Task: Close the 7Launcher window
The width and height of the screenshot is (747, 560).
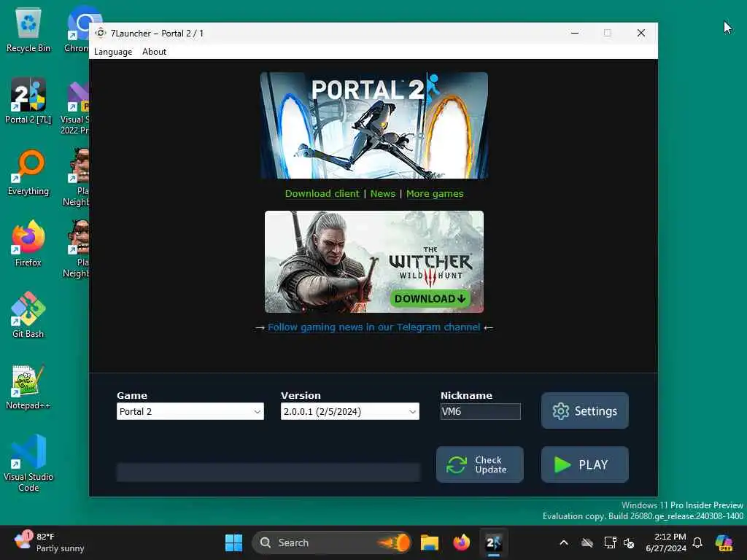Action: (640, 33)
